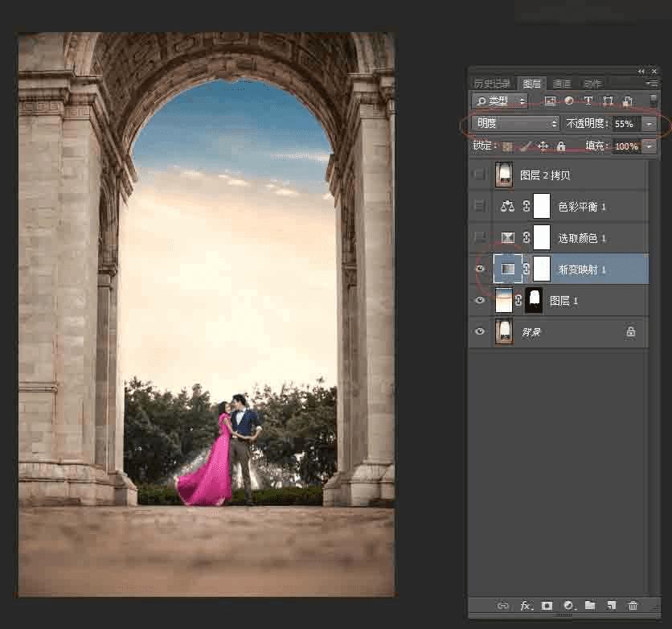The width and height of the screenshot is (672, 629).
Task: Toggle visibility of the 背景 layer
Action: [x=480, y=331]
